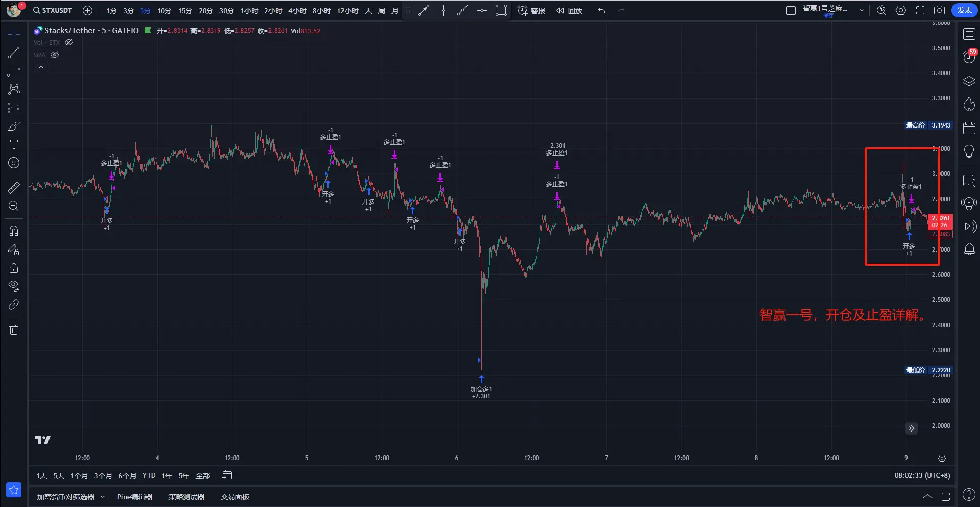Maximize the bottom panel
Viewport: 980px width, 507px height.
pos(945,496)
